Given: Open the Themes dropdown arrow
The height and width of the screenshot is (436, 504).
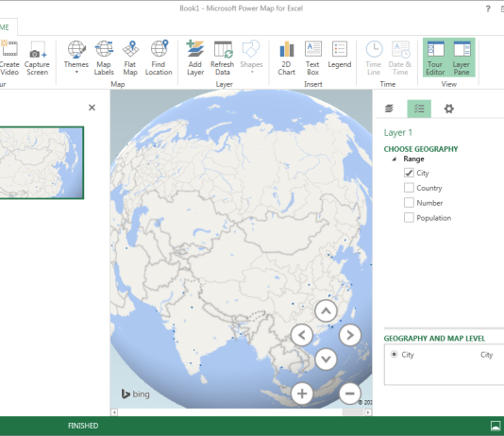Looking at the screenshot, I should coord(76,73).
